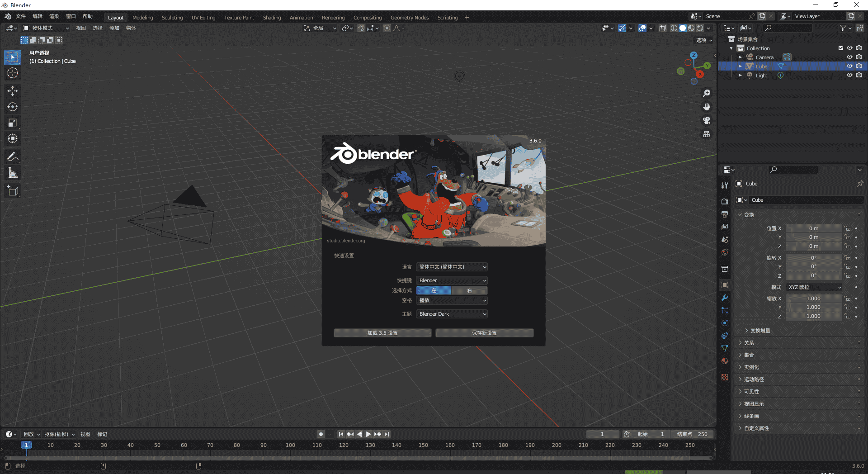This screenshot has height=474, width=868.
Task: Play the animation forward
Action: pyautogui.click(x=368, y=434)
